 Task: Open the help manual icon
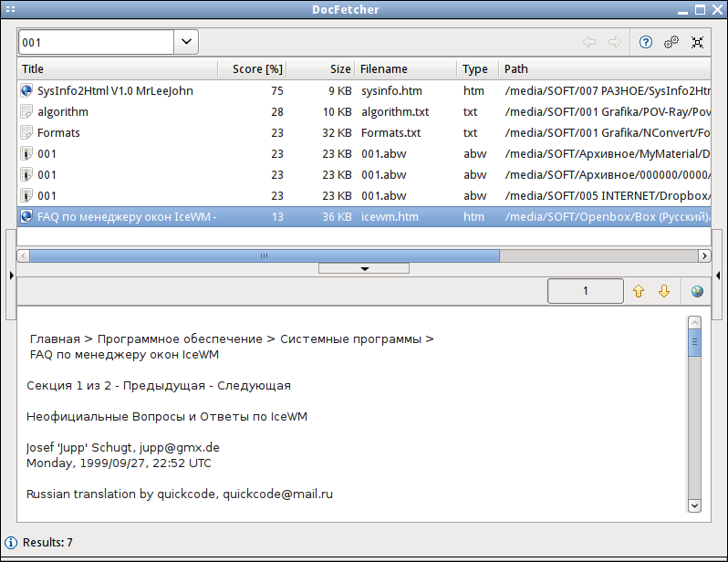(x=645, y=42)
